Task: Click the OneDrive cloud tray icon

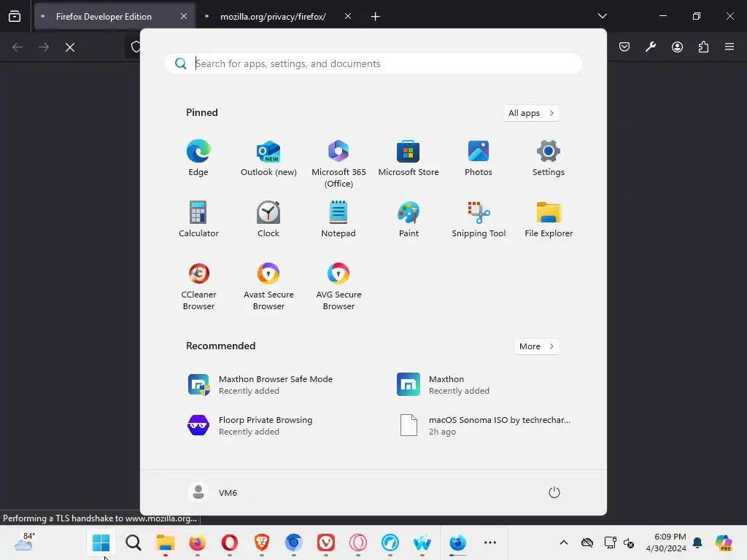Action: click(587, 542)
